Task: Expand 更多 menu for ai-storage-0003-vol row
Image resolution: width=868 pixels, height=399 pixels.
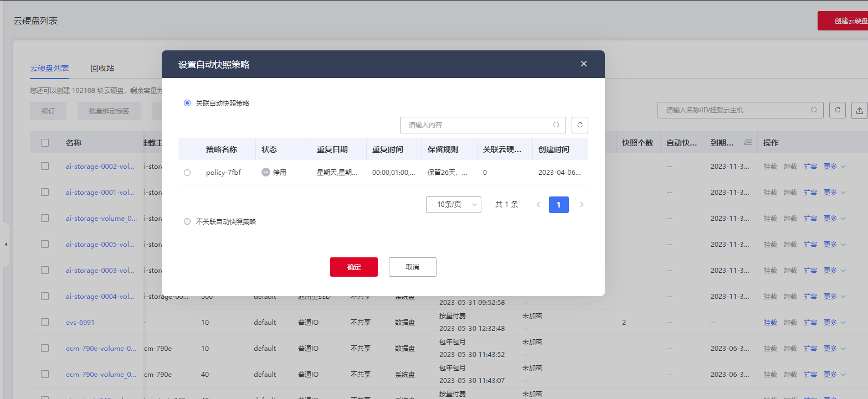Action: tap(835, 270)
